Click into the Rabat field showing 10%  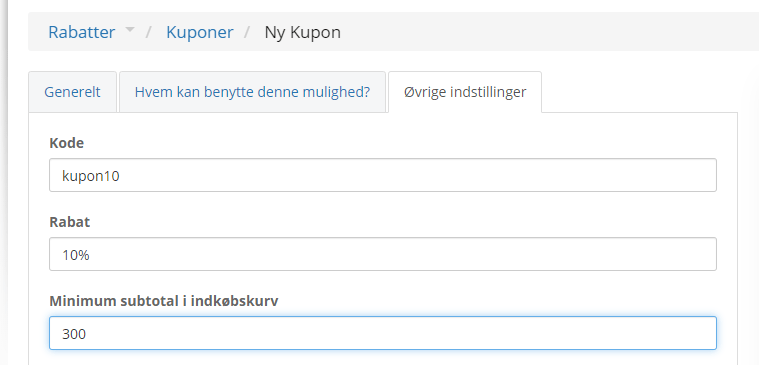pyautogui.click(x=383, y=254)
